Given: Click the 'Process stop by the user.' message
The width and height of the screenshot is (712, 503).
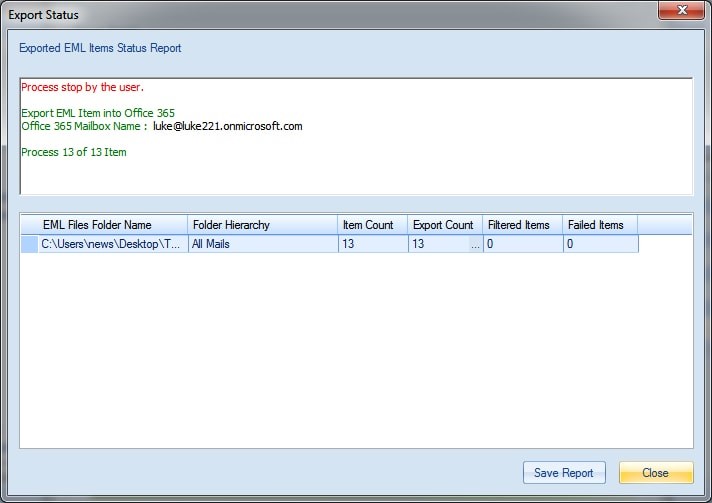Looking at the screenshot, I should click(82, 87).
